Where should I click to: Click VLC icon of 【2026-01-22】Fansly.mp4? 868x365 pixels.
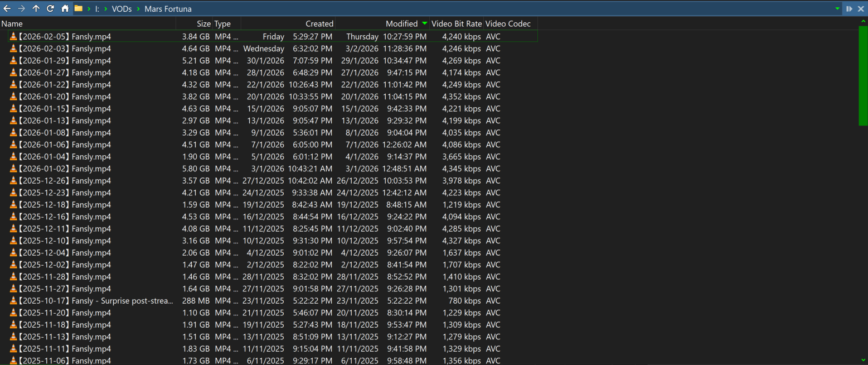tap(13, 84)
